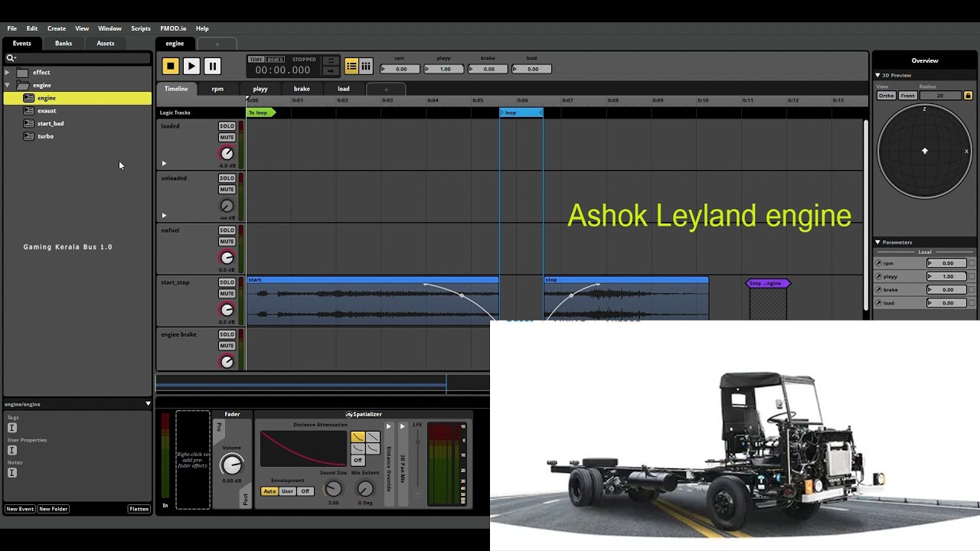Expand the unloaded track disclosure arrow

(164, 215)
